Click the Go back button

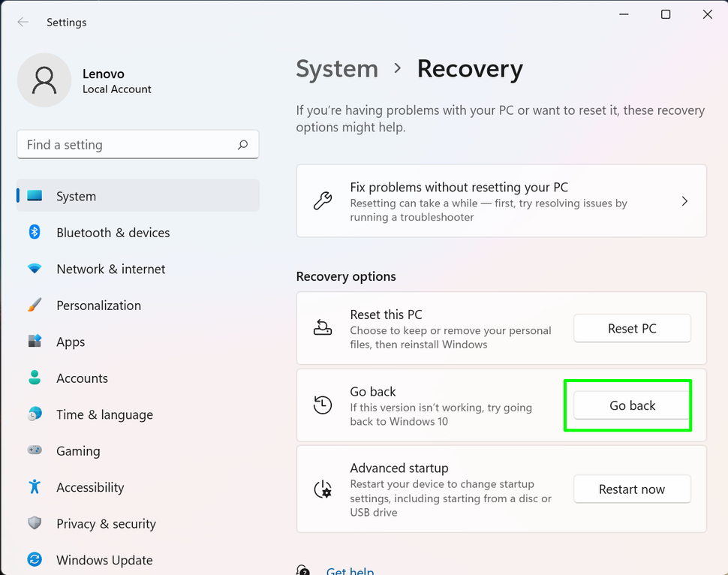pos(631,405)
